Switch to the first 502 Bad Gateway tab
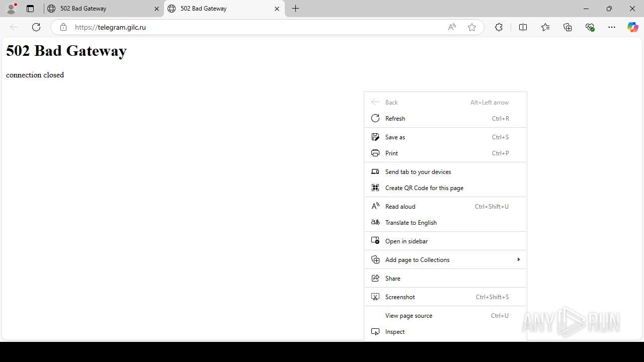 point(103,9)
